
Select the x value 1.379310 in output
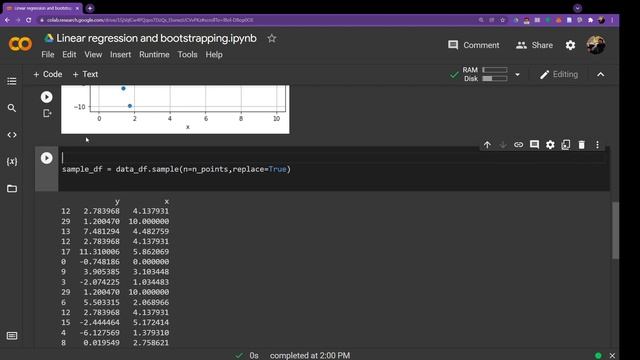coord(151,333)
